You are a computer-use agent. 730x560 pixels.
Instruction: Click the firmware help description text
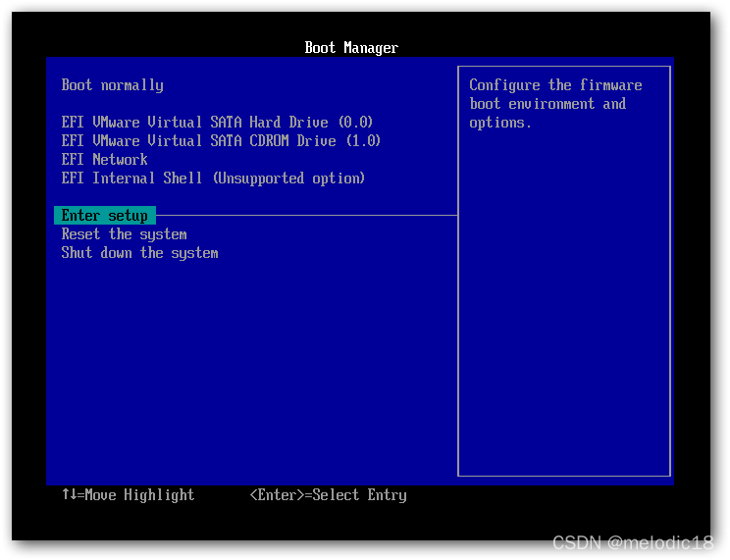click(555, 104)
